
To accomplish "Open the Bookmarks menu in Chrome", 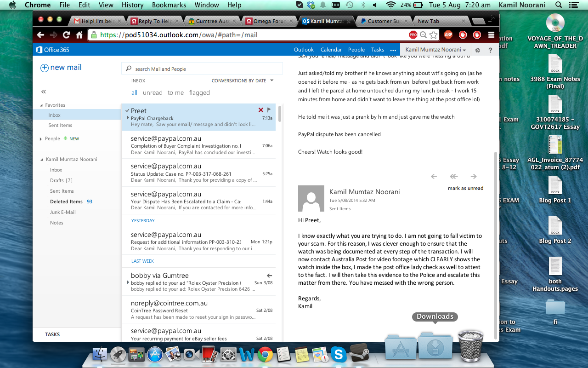I will point(169,5).
